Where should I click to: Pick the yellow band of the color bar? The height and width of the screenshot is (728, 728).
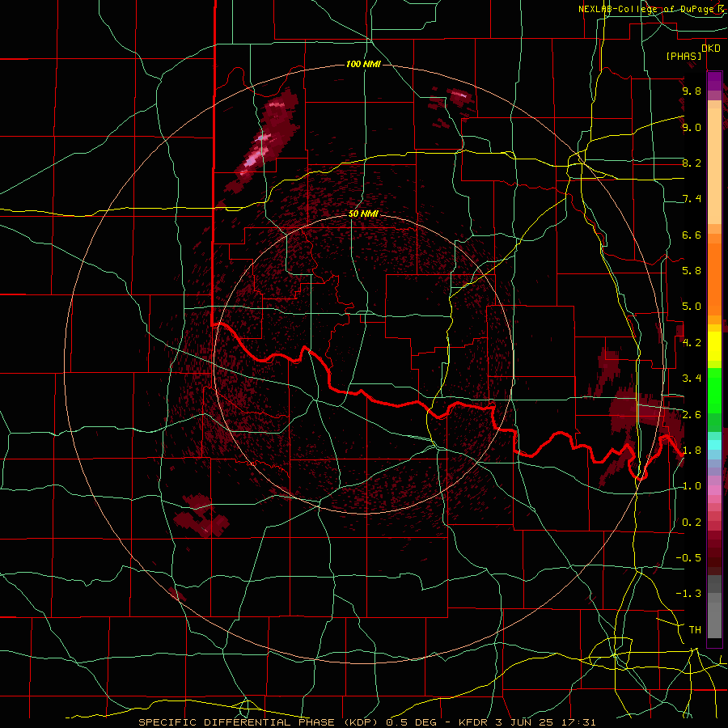(x=714, y=346)
